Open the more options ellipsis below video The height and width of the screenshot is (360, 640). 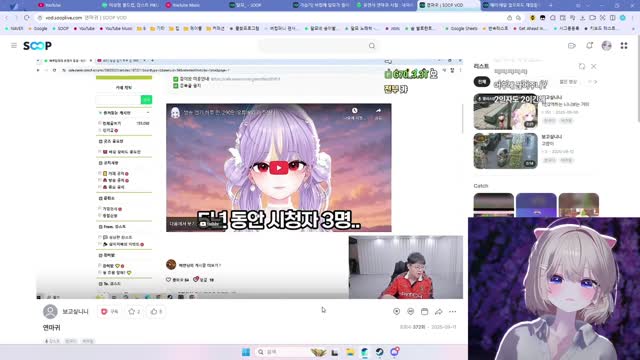point(453,311)
